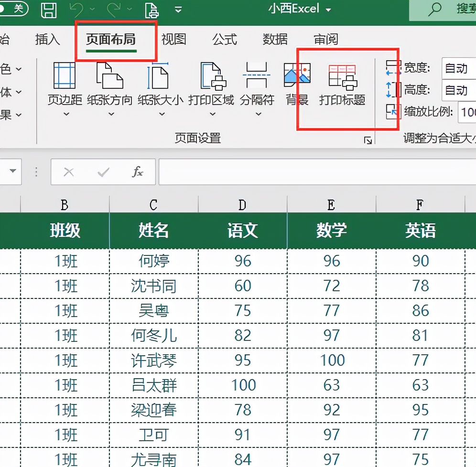Open the Undo history dropdown arrow
476x467 pixels.
(x=92, y=9)
